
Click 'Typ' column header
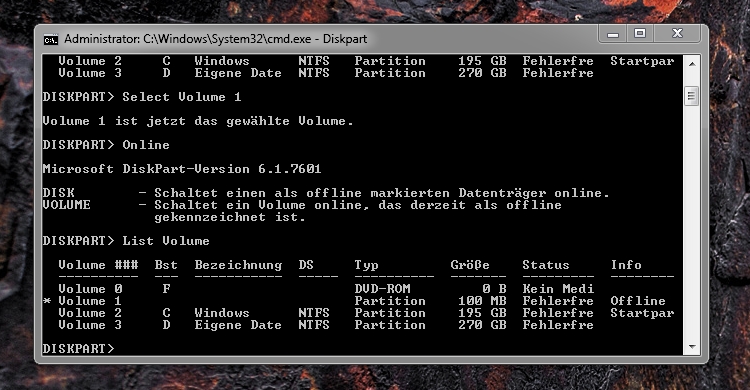[366, 266]
